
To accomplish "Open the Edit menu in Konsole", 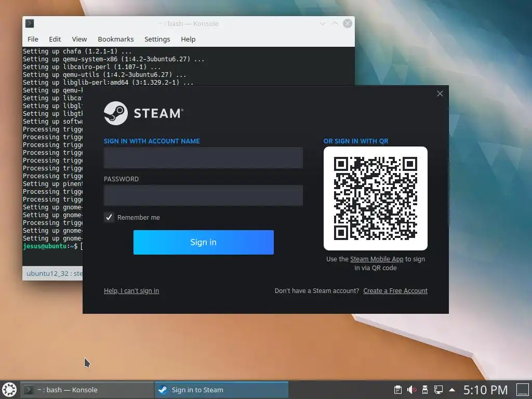I will 55,39.
